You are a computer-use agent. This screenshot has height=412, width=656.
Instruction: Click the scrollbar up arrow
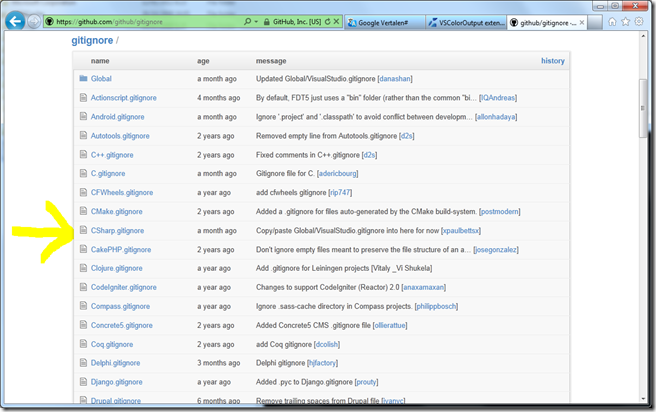tap(643, 36)
